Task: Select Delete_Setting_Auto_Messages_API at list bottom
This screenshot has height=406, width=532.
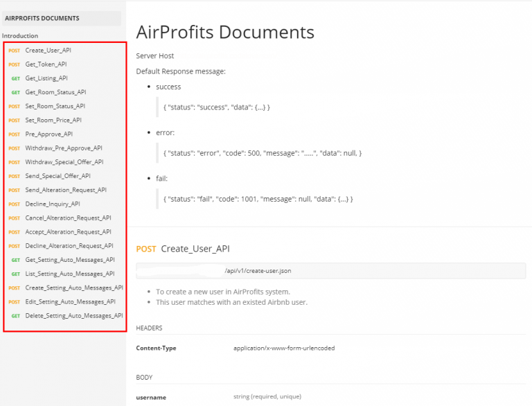Action: [74, 316]
